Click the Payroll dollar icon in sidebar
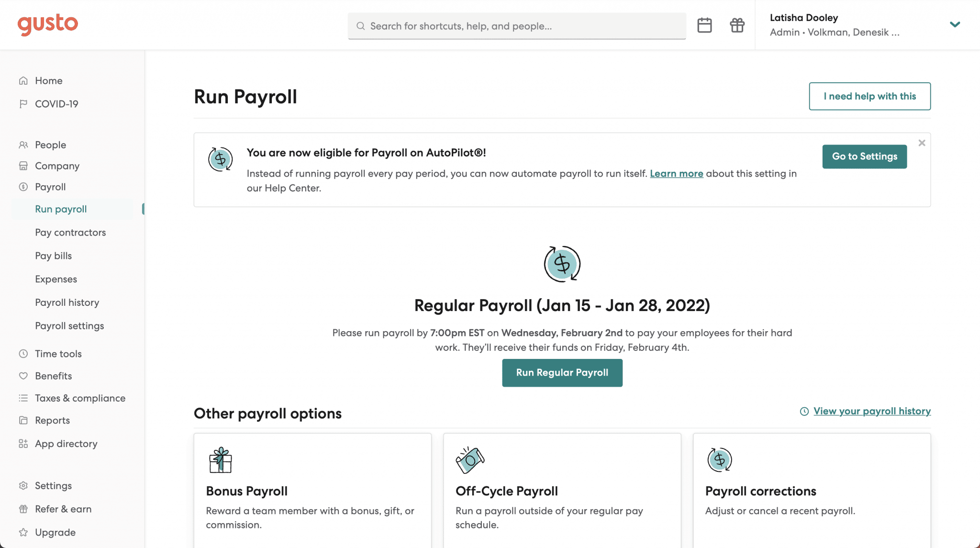The height and width of the screenshot is (548, 980). point(23,187)
